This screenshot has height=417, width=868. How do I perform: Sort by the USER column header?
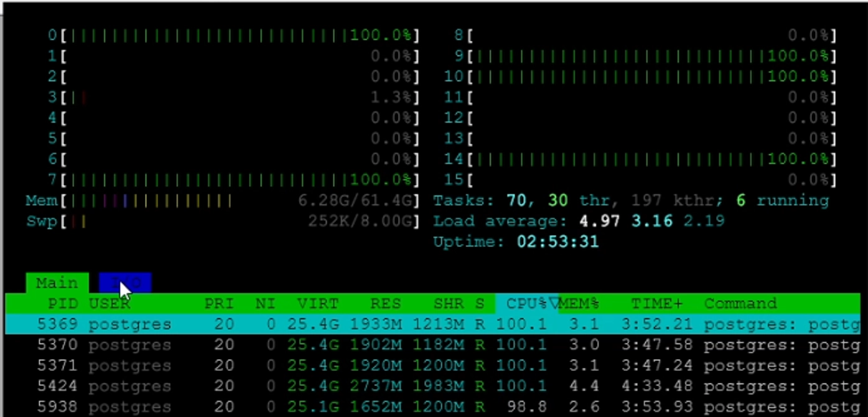coord(110,304)
